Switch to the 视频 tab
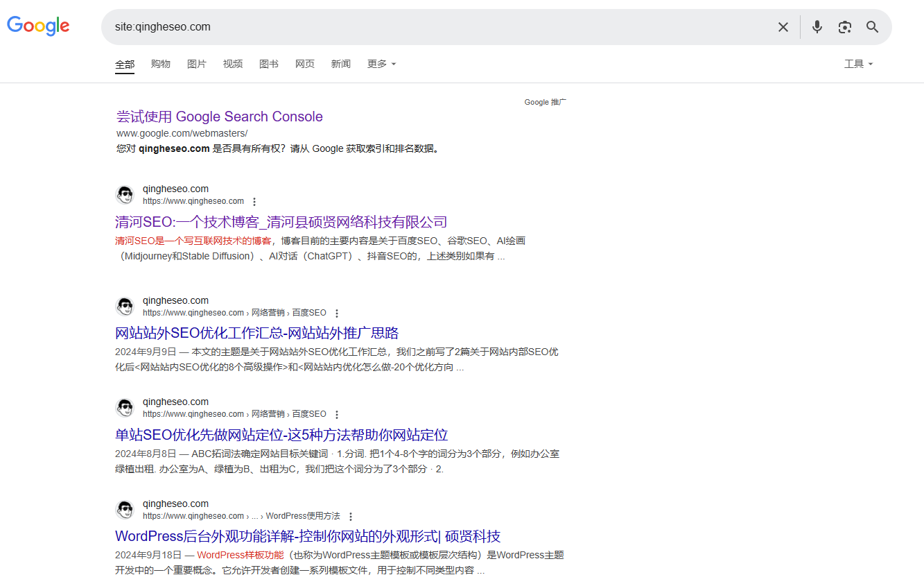924x584 pixels. [x=233, y=64]
